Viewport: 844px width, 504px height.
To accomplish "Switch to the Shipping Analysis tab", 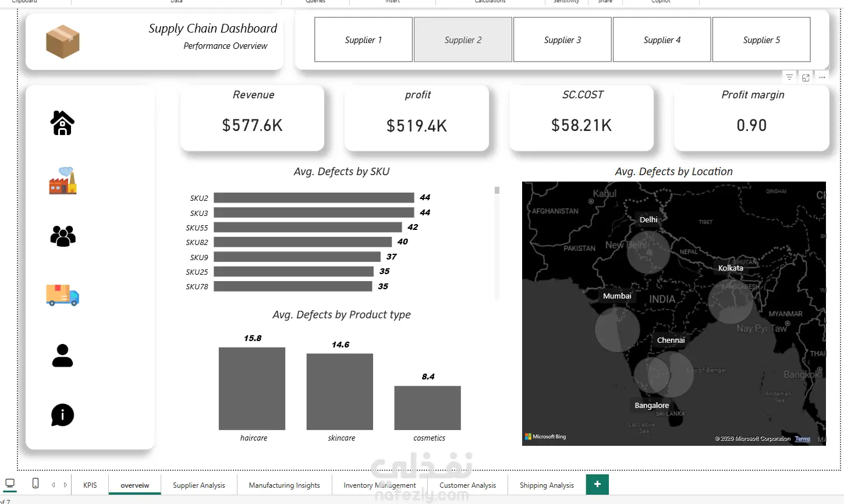I will 547,485.
